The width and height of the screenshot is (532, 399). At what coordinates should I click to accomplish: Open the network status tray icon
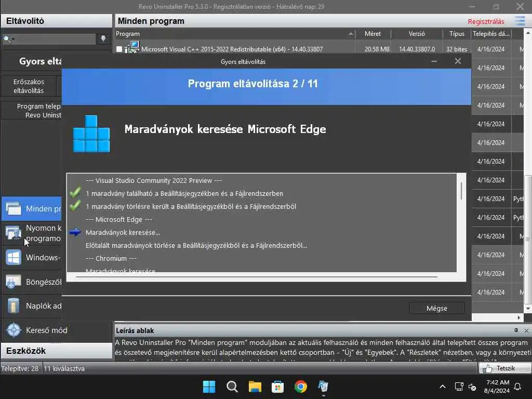(459, 387)
